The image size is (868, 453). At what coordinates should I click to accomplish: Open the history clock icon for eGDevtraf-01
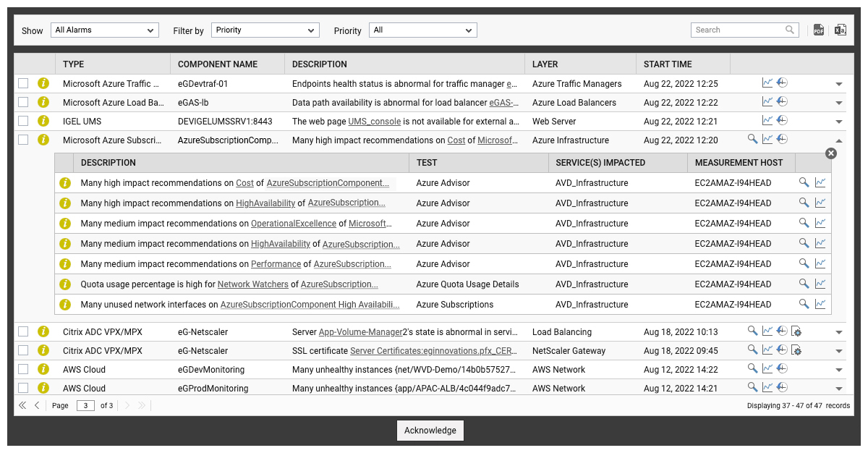(782, 82)
